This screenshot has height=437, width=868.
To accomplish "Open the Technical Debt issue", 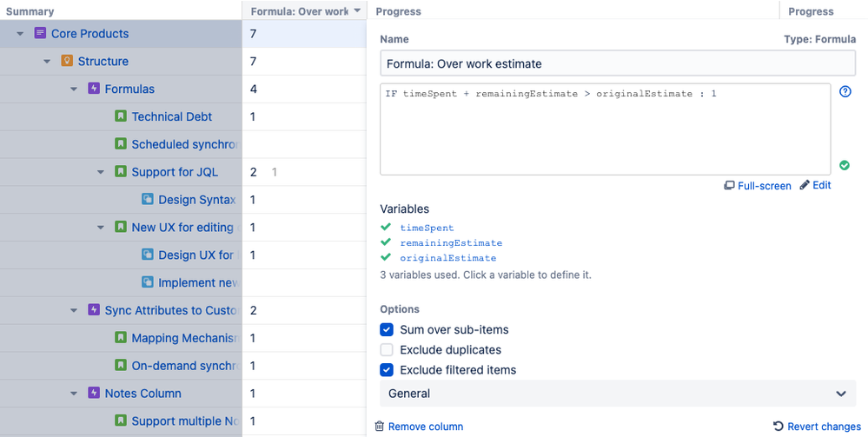I will coord(172,116).
